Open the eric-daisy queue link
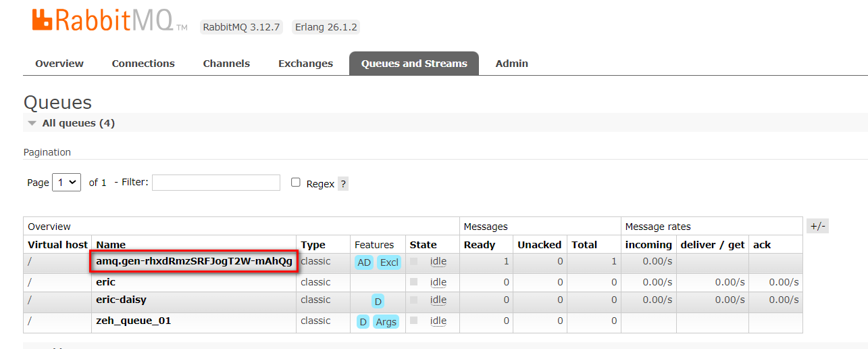The width and height of the screenshot is (868, 349). [x=121, y=300]
